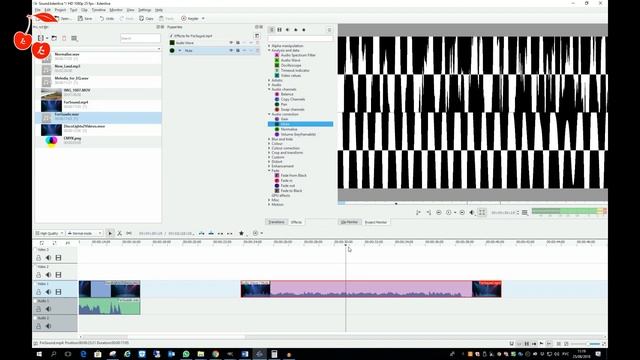Select the Normalise audio effect
This screenshot has width=640, height=360.
click(x=289, y=129)
